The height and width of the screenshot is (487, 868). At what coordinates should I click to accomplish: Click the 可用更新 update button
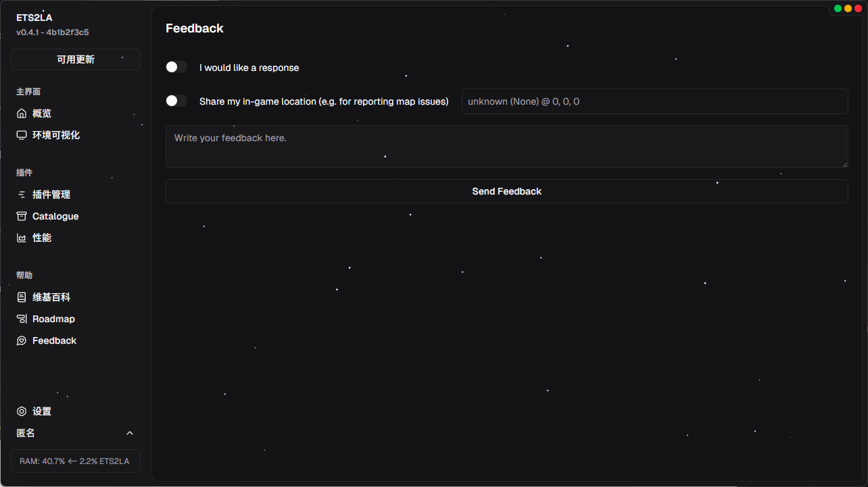(76, 59)
